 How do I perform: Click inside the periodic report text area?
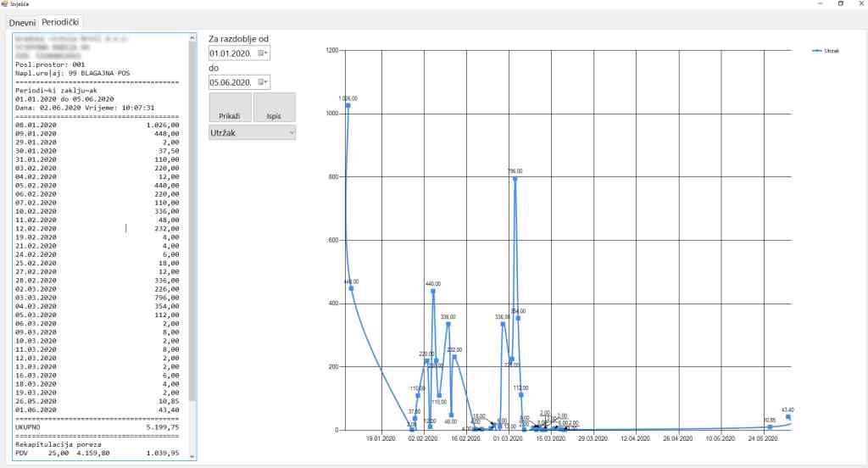click(x=97, y=254)
